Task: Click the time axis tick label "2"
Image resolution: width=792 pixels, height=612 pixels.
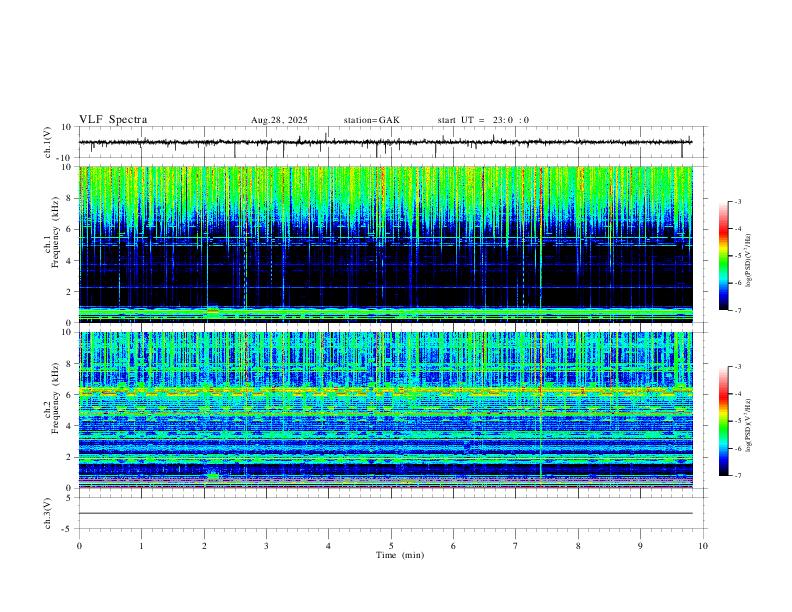Action: 204,546
